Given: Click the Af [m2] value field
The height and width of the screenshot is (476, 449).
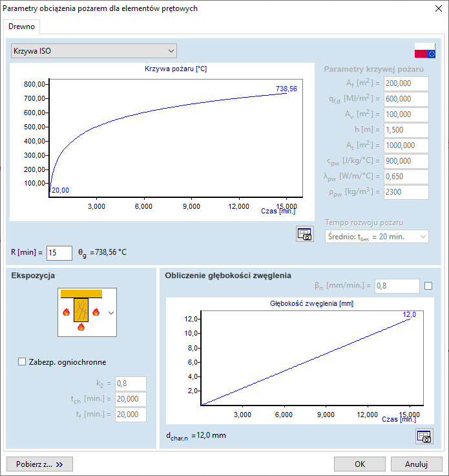Looking at the screenshot, I should pyautogui.click(x=406, y=83).
